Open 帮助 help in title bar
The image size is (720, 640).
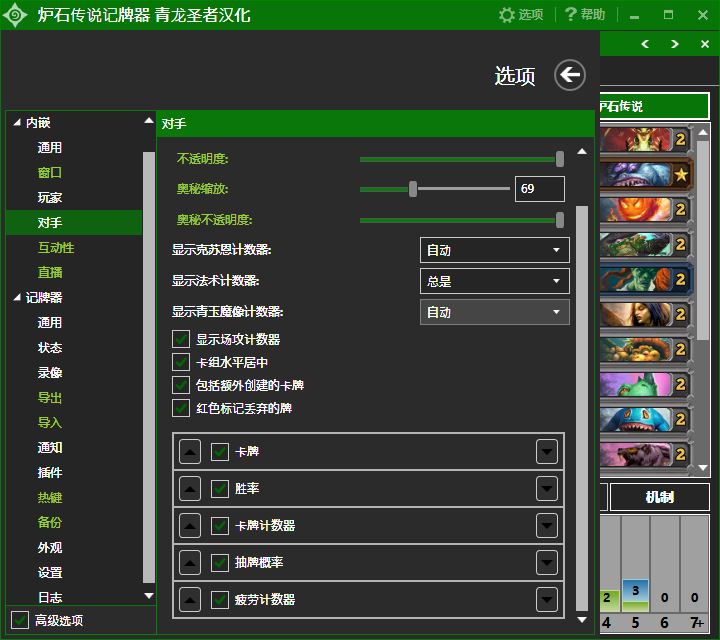[x=585, y=15]
